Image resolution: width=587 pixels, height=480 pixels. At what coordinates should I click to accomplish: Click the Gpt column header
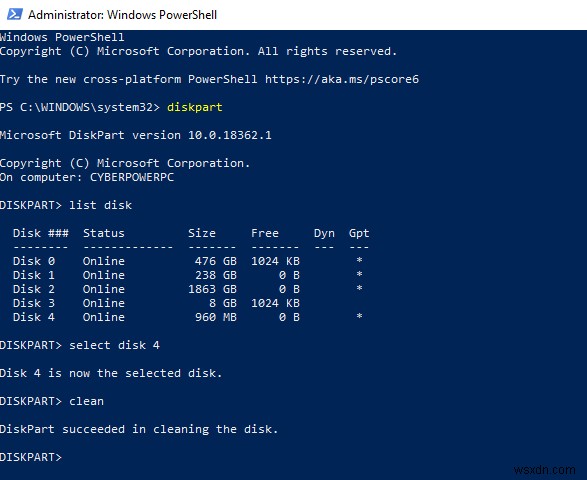point(359,233)
